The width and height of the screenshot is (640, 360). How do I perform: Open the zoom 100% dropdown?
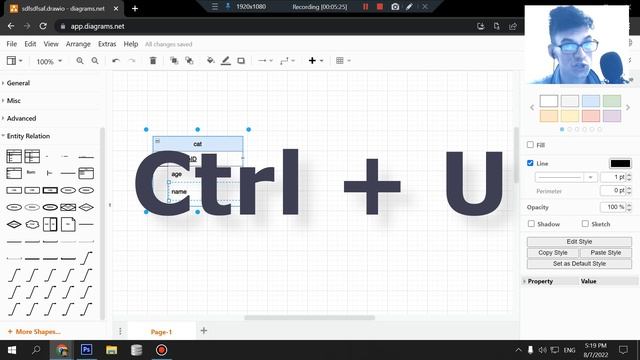(49, 61)
